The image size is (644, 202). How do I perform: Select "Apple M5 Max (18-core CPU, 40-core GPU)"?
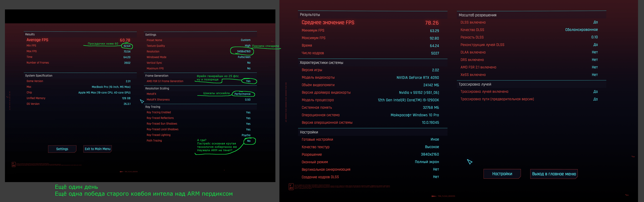point(104,93)
